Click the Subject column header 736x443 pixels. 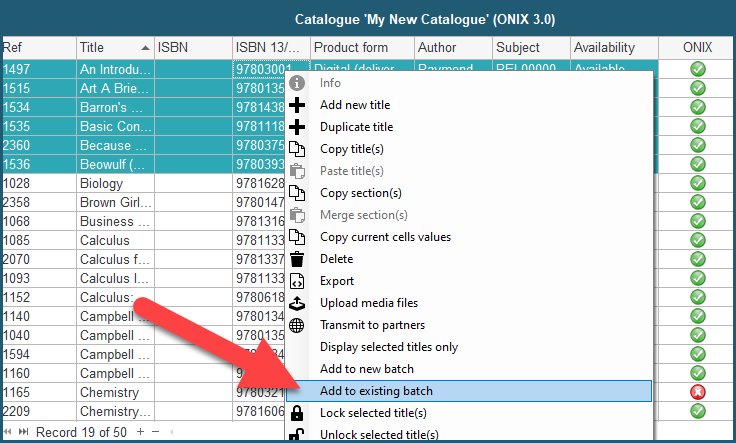[x=531, y=47]
